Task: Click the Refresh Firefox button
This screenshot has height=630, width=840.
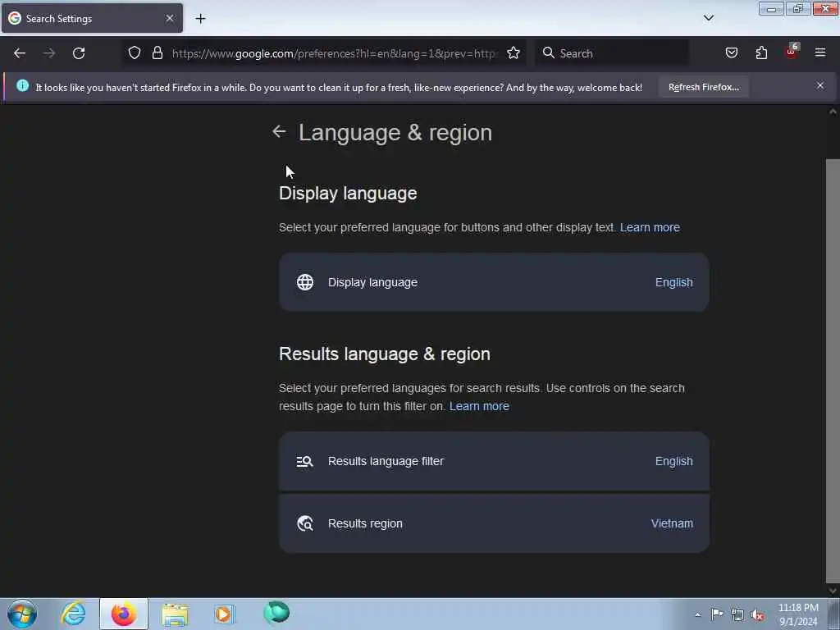Action: tap(703, 87)
